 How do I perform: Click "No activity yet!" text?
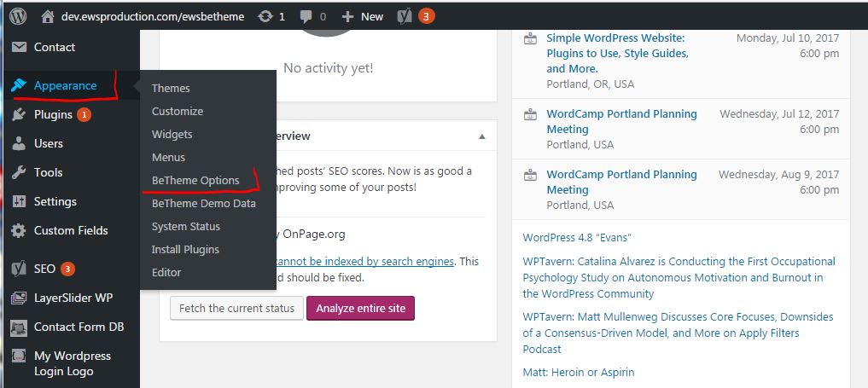[x=329, y=68]
